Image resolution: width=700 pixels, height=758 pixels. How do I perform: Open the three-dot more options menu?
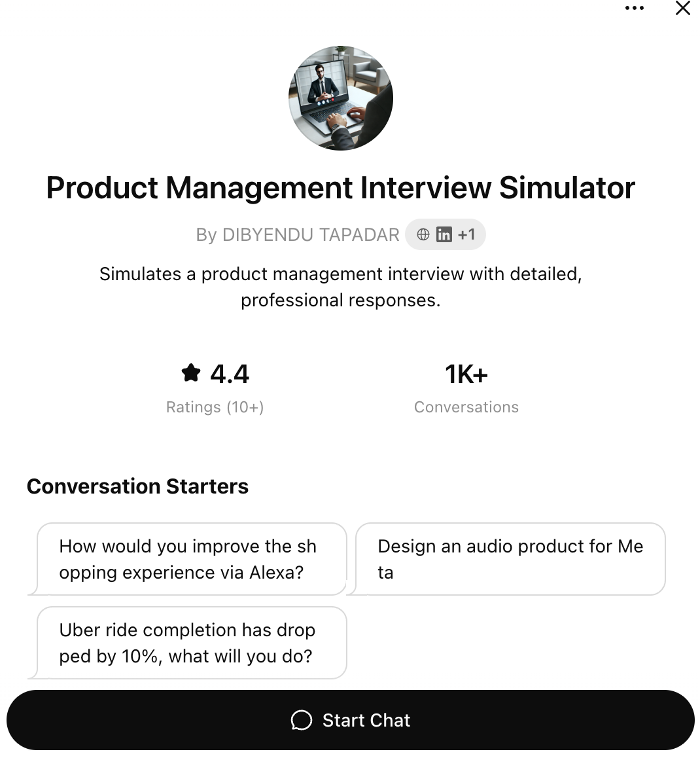click(634, 9)
